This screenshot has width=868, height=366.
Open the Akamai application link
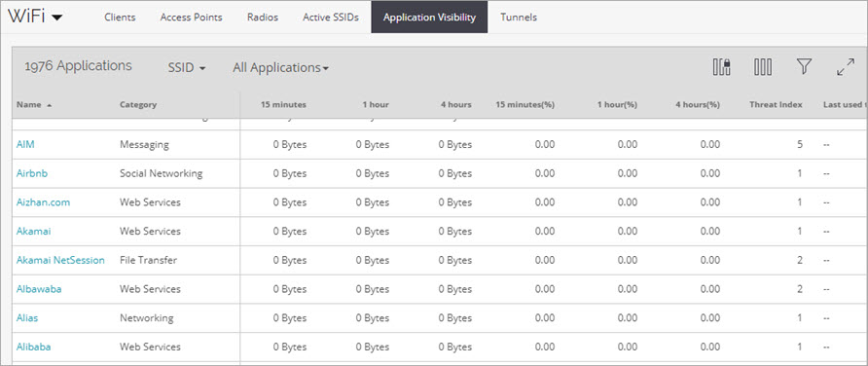point(33,231)
